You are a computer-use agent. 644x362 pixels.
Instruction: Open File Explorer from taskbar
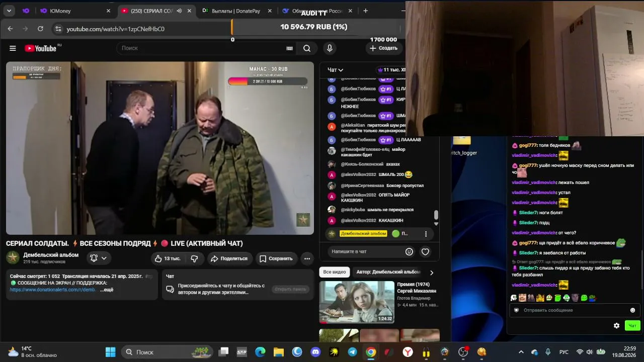[279, 352]
